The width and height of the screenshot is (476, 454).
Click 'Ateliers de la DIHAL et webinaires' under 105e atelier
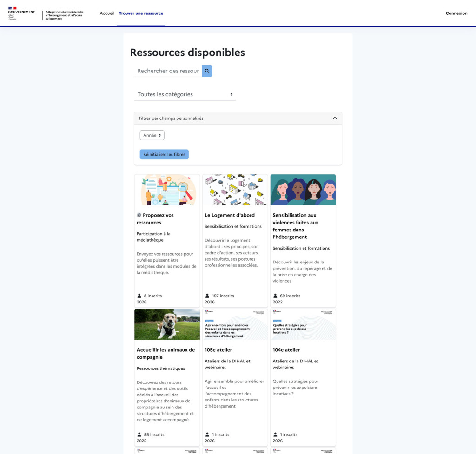click(x=227, y=364)
